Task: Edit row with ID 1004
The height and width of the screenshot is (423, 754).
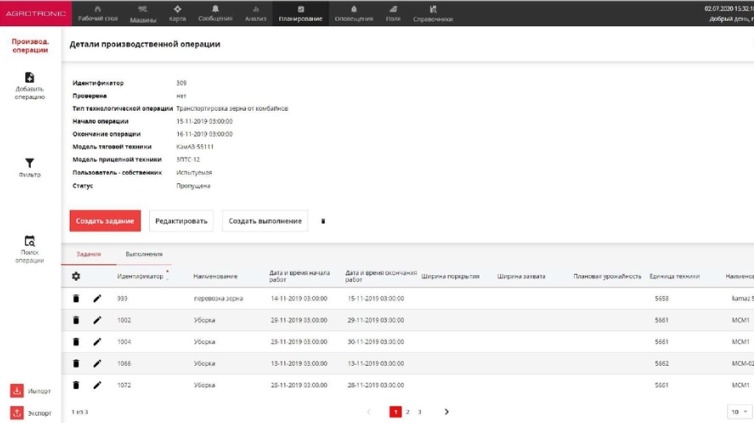Action: click(x=97, y=341)
